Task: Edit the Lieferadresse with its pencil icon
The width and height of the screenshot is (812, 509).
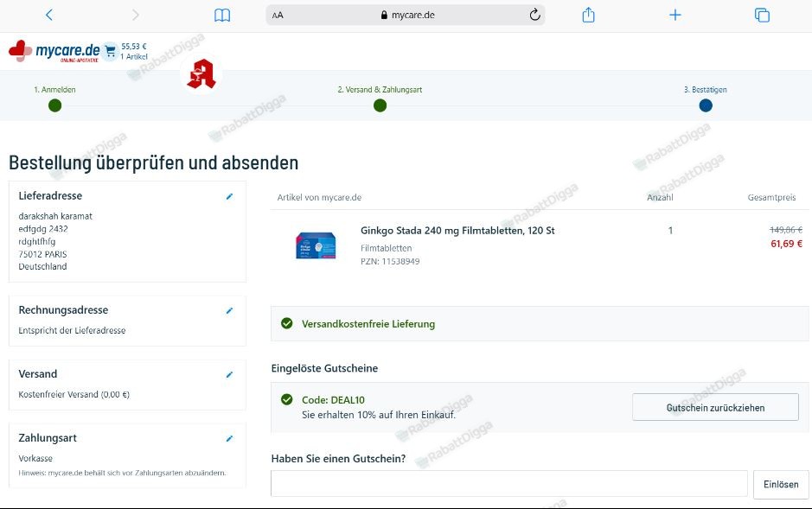Action: click(x=229, y=196)
